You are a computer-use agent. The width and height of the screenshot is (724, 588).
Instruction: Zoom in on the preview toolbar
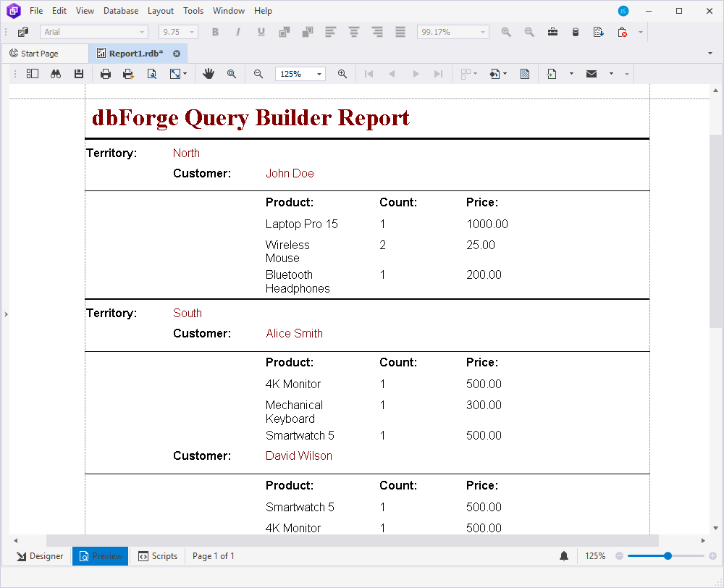point(342,74)
